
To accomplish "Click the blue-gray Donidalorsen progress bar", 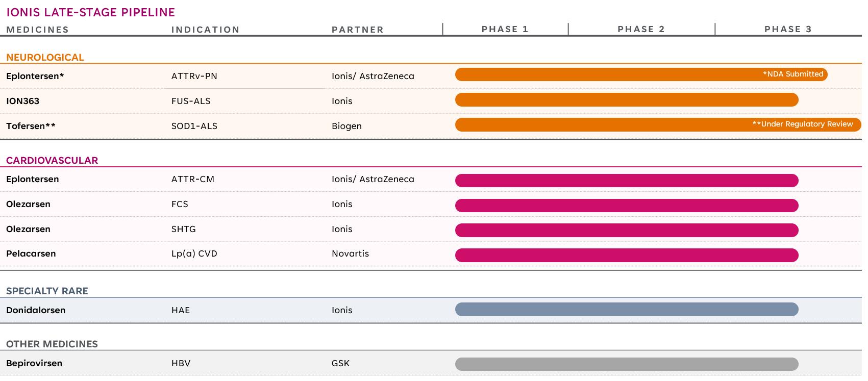I will click(626, 310).
